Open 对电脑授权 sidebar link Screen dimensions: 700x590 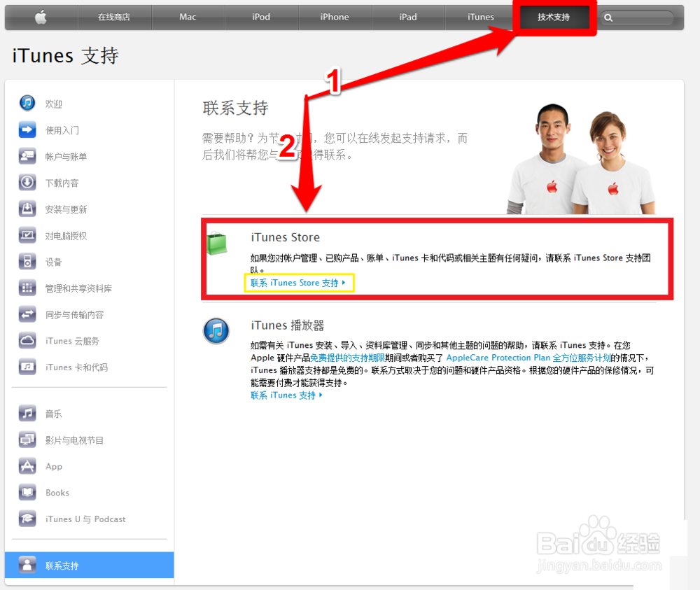pos(66,236)
